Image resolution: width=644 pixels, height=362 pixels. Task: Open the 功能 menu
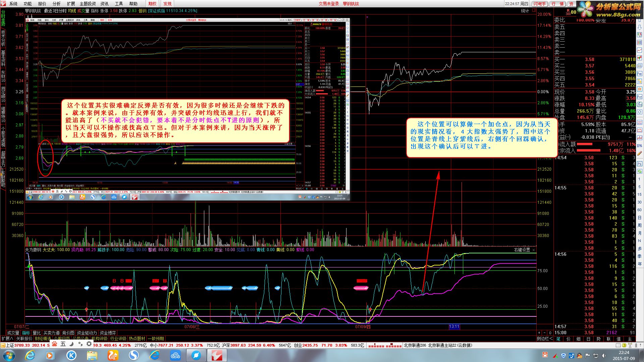[x=28, y=4]
